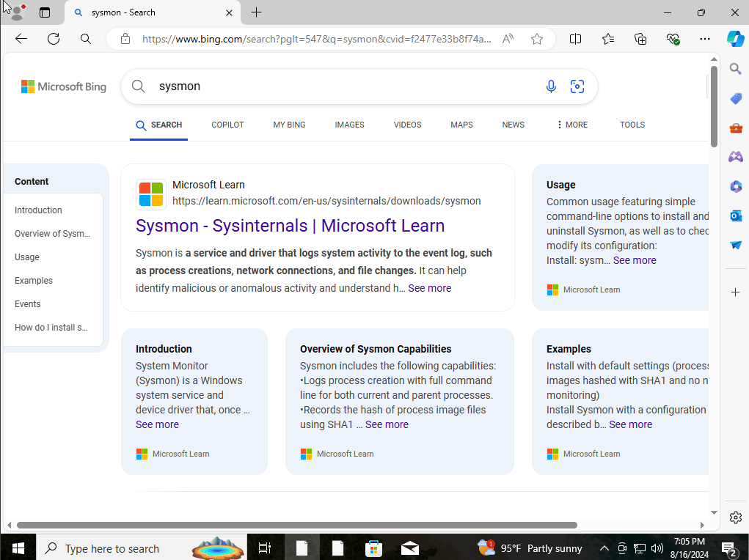Click the Read aloud icon
The width and height of the screenshot is (749, 560).
pyautogui.click(x=508, y=39)
